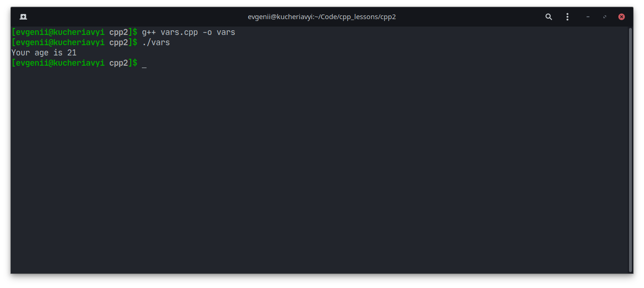Minimize the terminal window

coord(588,17)
